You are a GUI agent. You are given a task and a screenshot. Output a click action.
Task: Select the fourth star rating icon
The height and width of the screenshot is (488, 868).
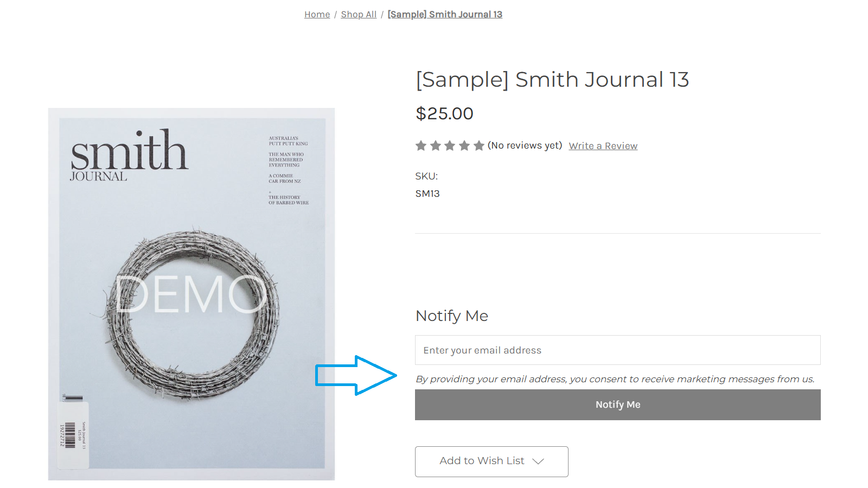coord(464,145)
